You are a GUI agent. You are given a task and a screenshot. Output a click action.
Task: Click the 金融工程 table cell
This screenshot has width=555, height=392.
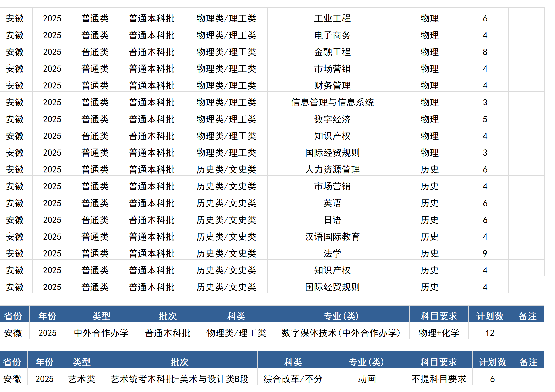(332, 52)
